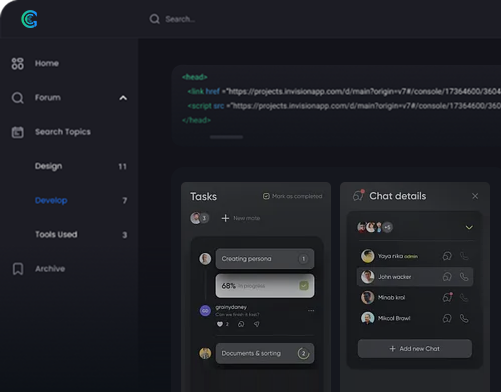The width and height of the screenshot is (501, 392).
Task: Click the Tasks member count badge 3
Action: [x=204, y=218]
